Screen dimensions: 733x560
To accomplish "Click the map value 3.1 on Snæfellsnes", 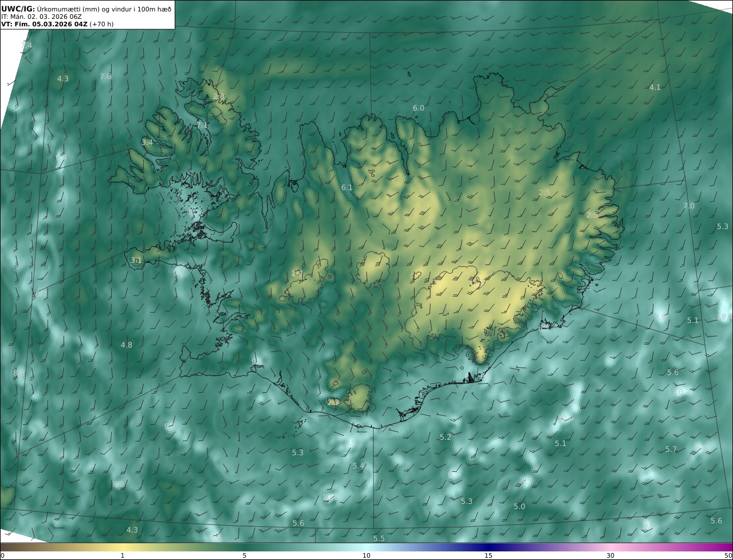I will click(x=136, y=260).
